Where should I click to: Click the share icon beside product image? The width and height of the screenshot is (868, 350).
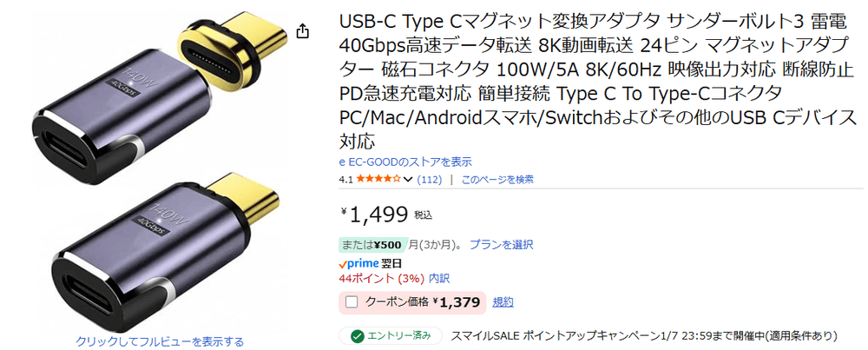302,31
